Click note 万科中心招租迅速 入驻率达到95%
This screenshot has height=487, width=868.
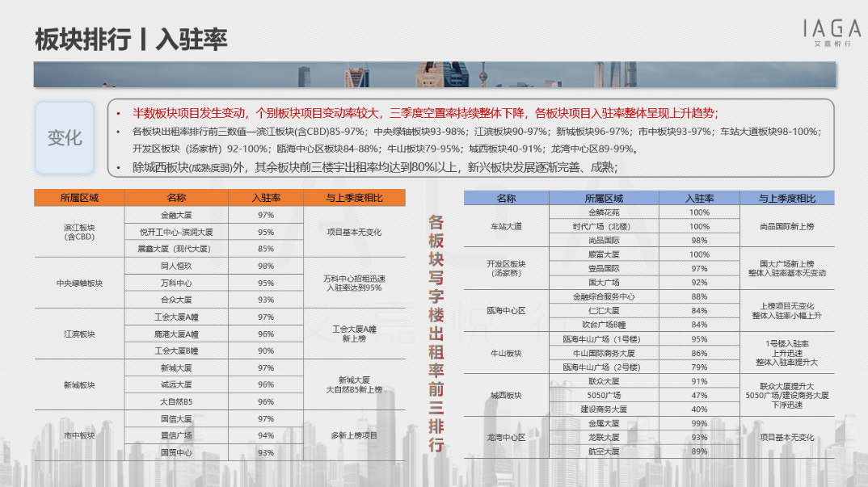pos(354,283)
